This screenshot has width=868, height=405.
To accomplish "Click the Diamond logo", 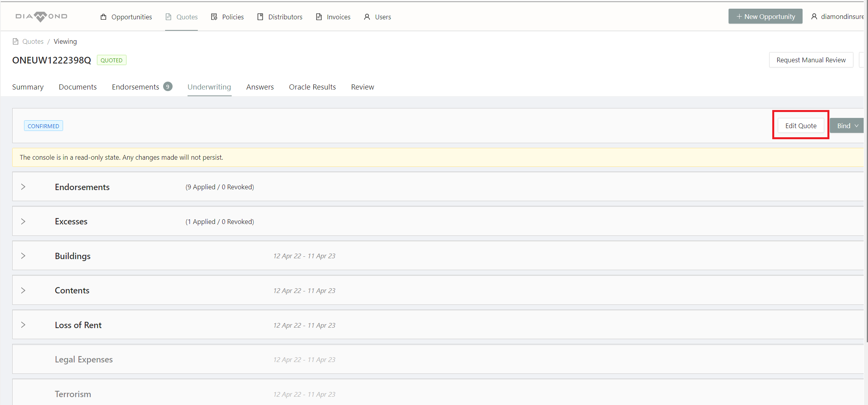I will (41, 17).
